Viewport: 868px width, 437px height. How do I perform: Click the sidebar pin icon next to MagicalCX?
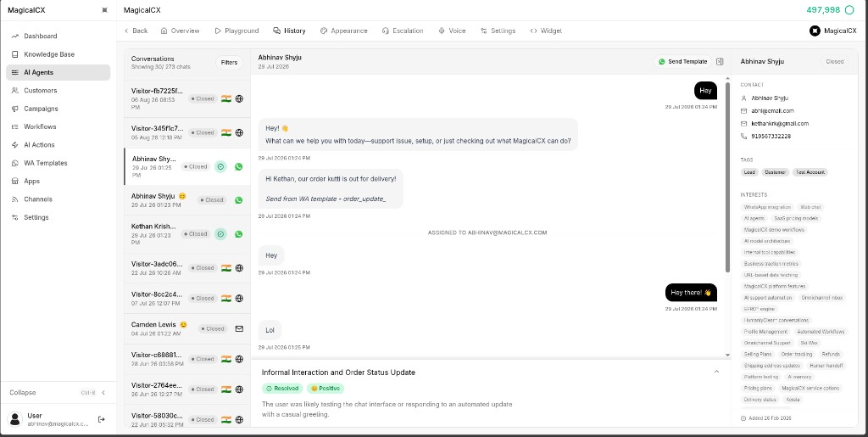104,10
